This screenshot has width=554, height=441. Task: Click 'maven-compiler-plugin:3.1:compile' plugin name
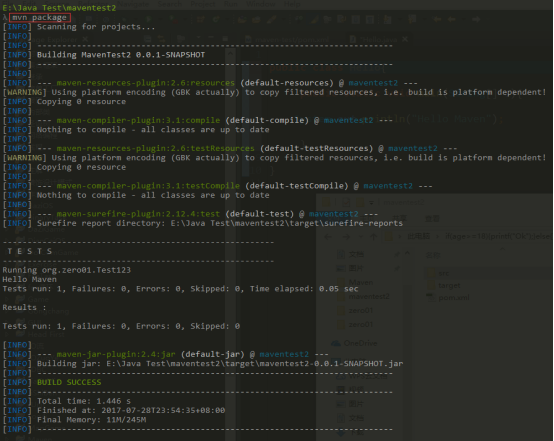pyautogui.click(x=138, y=120)
